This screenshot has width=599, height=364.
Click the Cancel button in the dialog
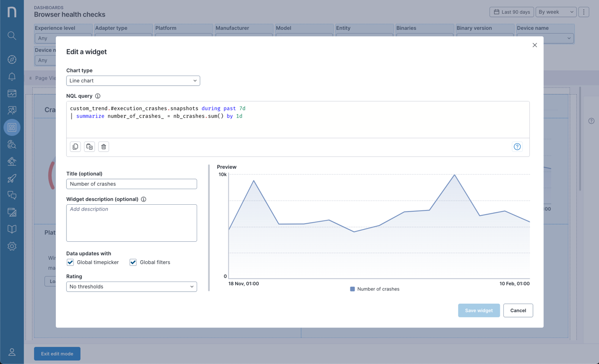click(x=518, y=310)
